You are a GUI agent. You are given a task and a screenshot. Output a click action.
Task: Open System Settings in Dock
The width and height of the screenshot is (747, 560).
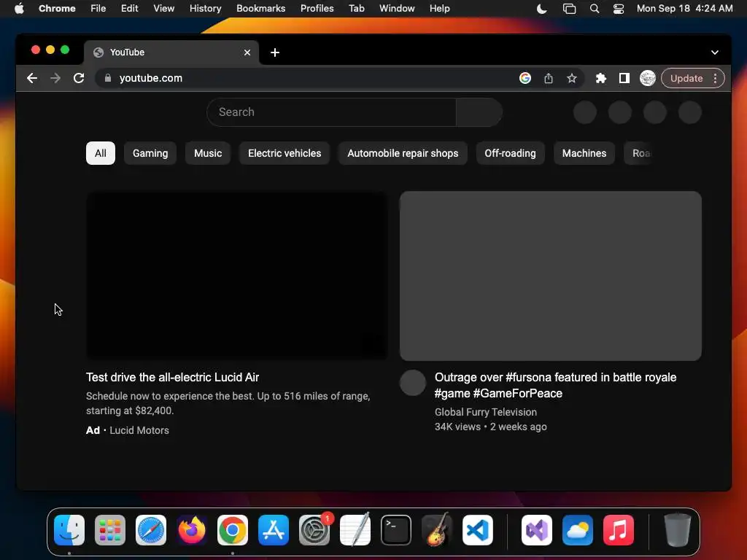[314, 530]
